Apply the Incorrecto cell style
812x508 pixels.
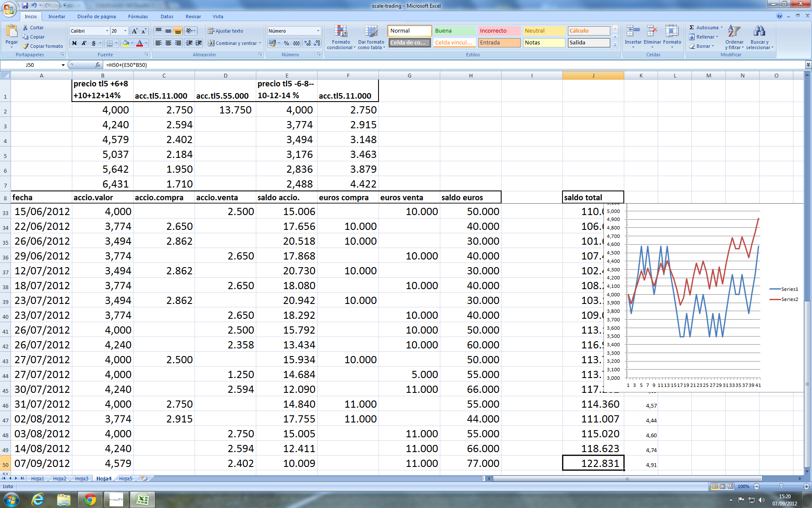[x=499, y=31]
